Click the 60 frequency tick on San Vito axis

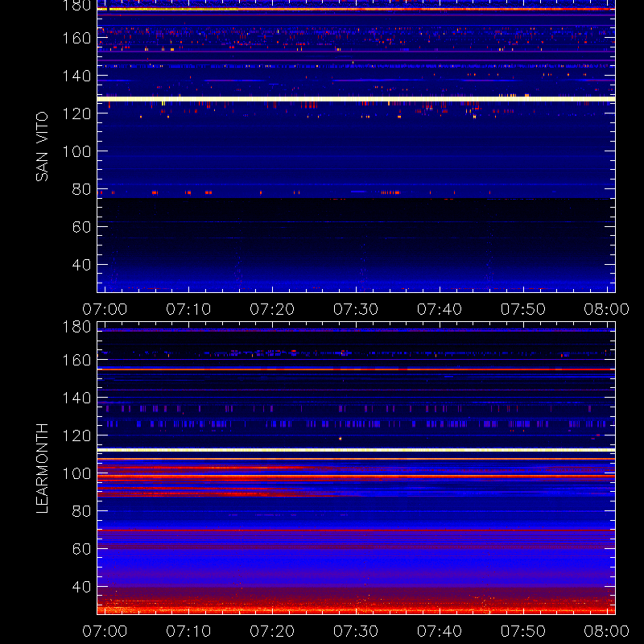pyautogui.click(x=81, y=227)
